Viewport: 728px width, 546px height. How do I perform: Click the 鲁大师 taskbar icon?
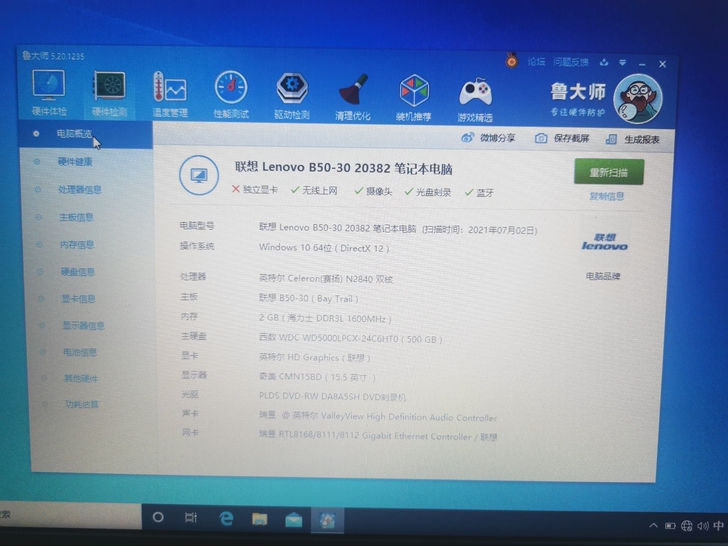click(x=327, y=521)
